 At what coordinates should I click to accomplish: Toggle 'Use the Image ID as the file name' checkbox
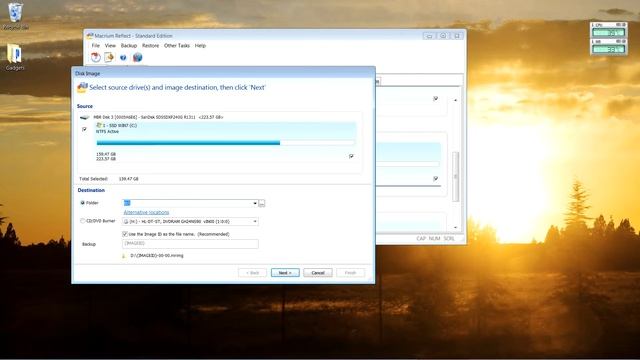[x=125, y=234]
